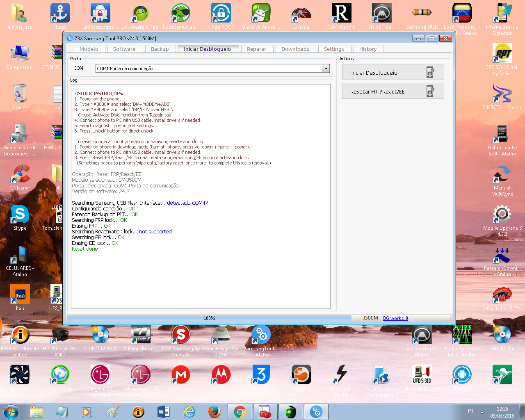This screenshot has height=420, width=525.
Task: Click 'UNLOCK INSTRUÇÕES:' heading in log
Action: point(99,94)
